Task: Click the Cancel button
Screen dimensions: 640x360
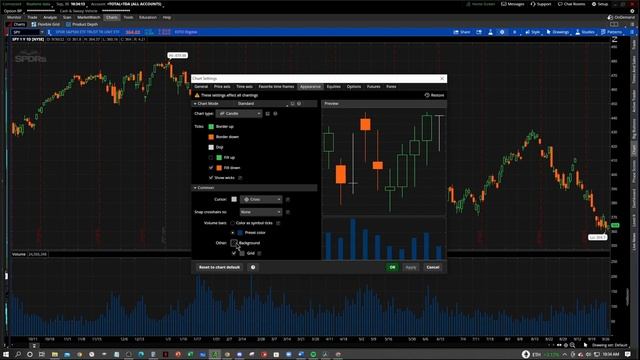Action: coord(433,267)
